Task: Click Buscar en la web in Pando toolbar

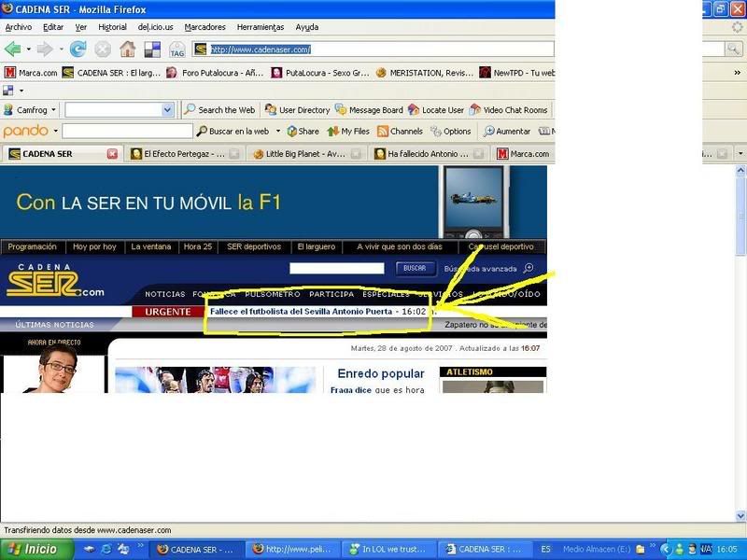Action: point(233,132)
